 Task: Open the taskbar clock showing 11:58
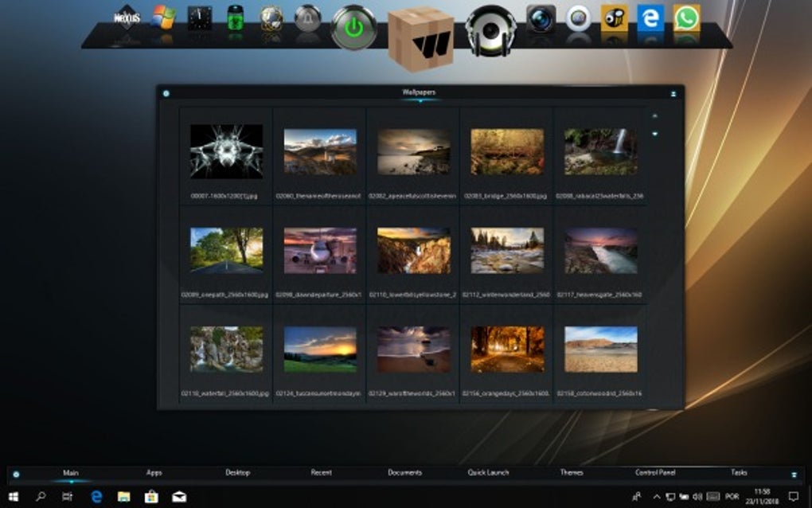pos(763,497)
